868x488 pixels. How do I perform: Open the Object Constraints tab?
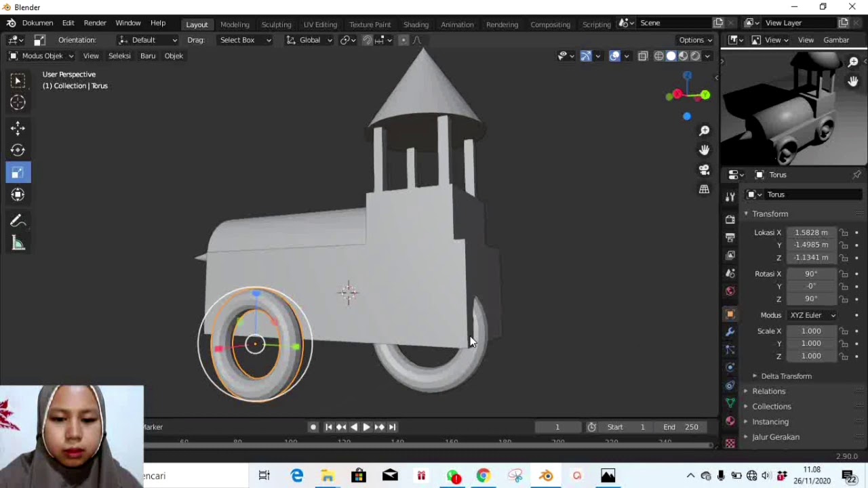tap(730, 385)
